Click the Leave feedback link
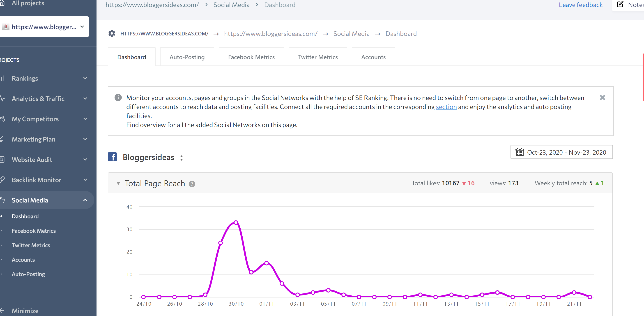 [x=580, y=5]
